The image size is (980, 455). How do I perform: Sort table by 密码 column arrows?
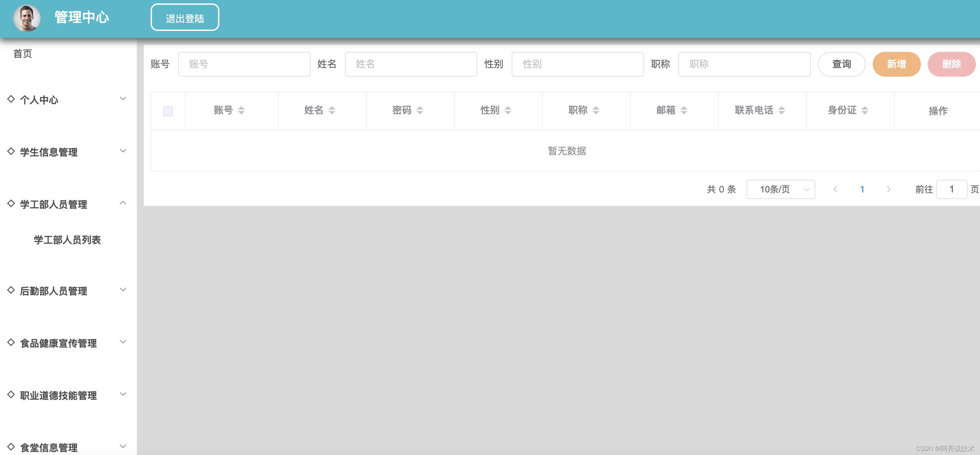tap(420, 110)
